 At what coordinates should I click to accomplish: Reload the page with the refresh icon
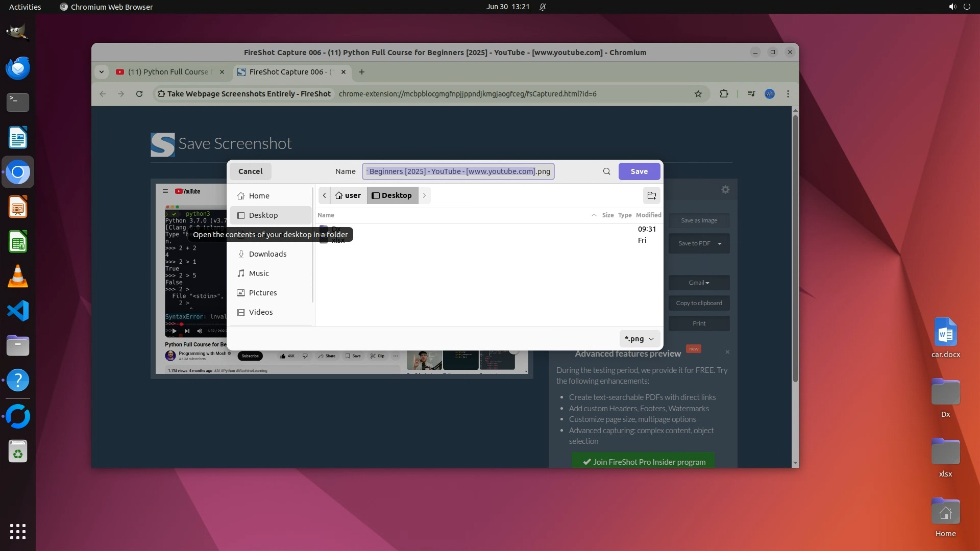[139, 94]
